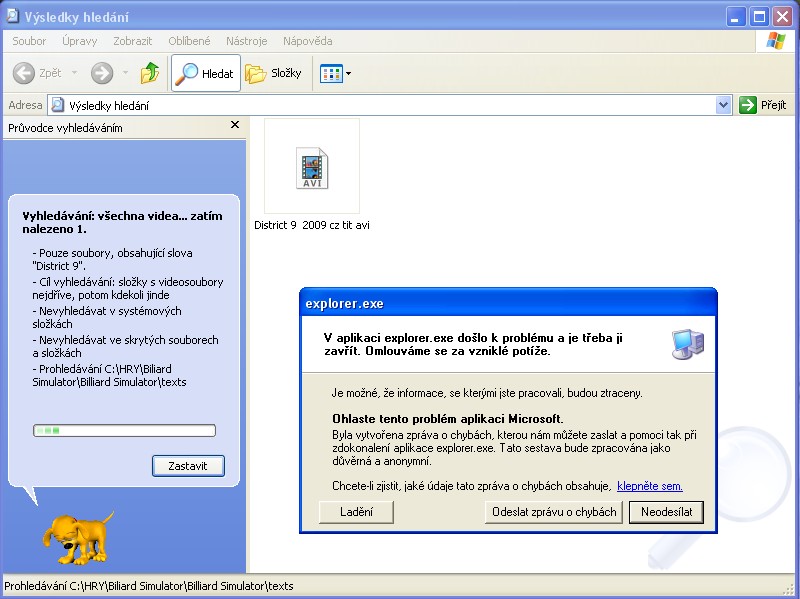800x599 pixels.
Task: Expand the Back history dropdown arrow
Action: 74,73
